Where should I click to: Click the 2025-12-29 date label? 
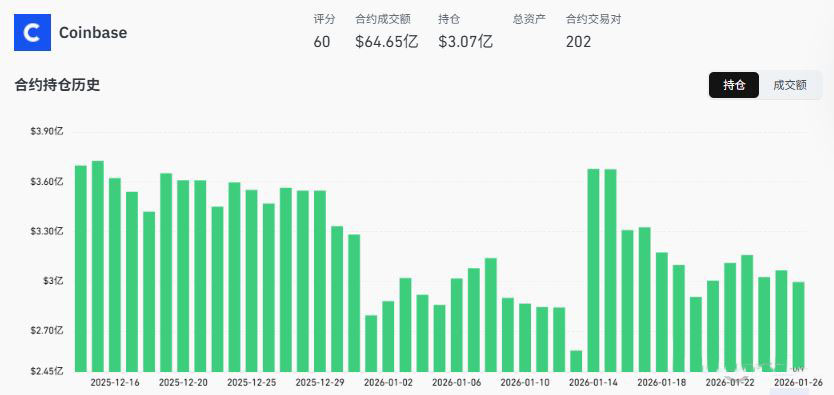click(320, 383)
